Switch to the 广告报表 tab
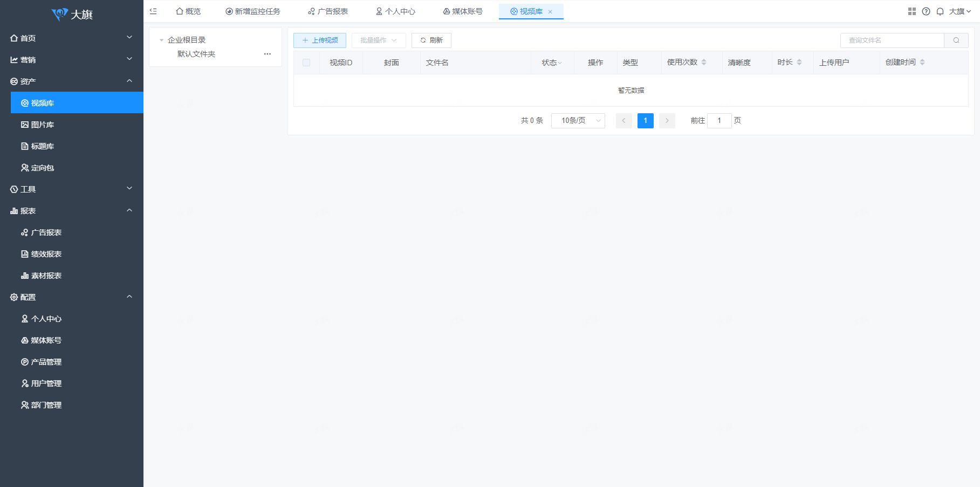The width and height of the screenshot is (980, 487). point(328,11)
